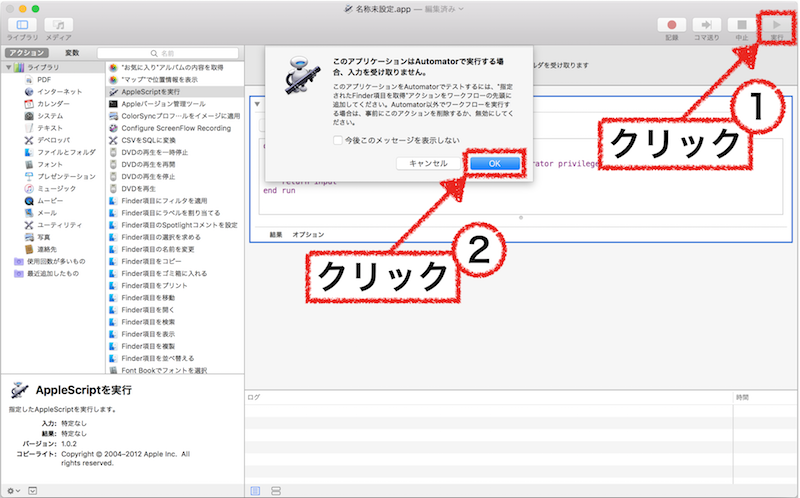Select the ユーティリティ library category
The image size is (800, 498).
pos(54,225)
